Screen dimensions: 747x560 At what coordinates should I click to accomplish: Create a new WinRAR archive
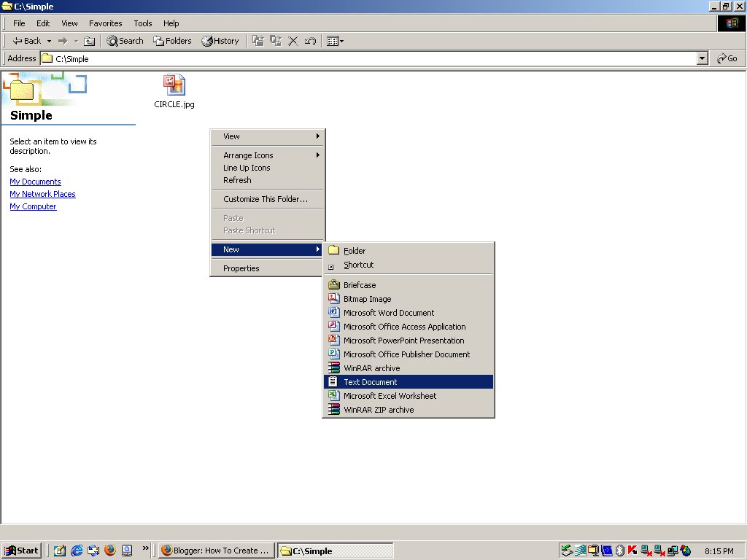409,367
